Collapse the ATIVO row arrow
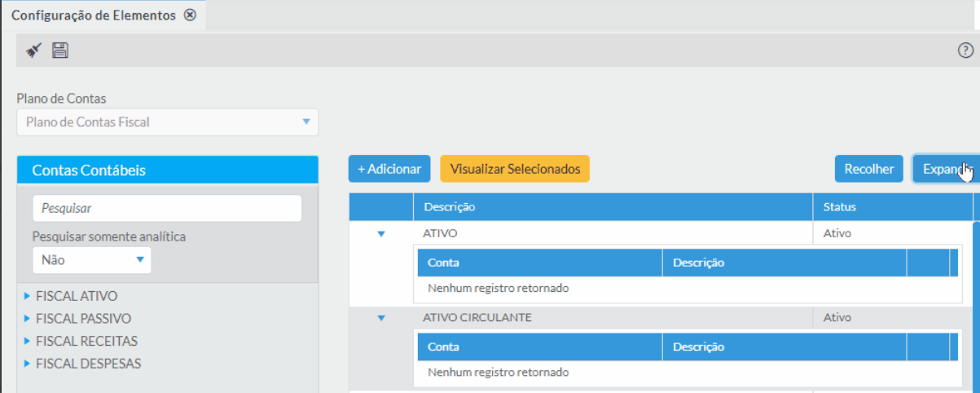Image resolution: width=980 pixels, height=393 pixels. [x=380, y=234]
